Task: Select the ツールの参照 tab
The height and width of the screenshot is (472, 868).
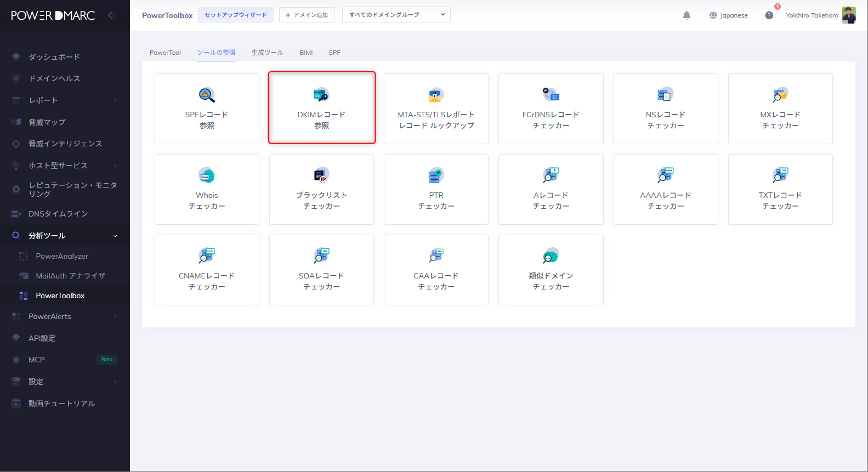Action: tap(216, 53)
